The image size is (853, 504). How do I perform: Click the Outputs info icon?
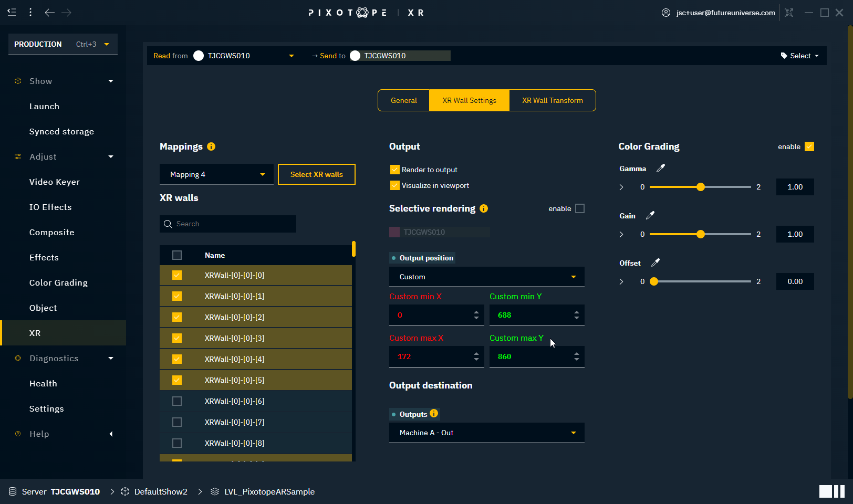click(x=434, y=414)
